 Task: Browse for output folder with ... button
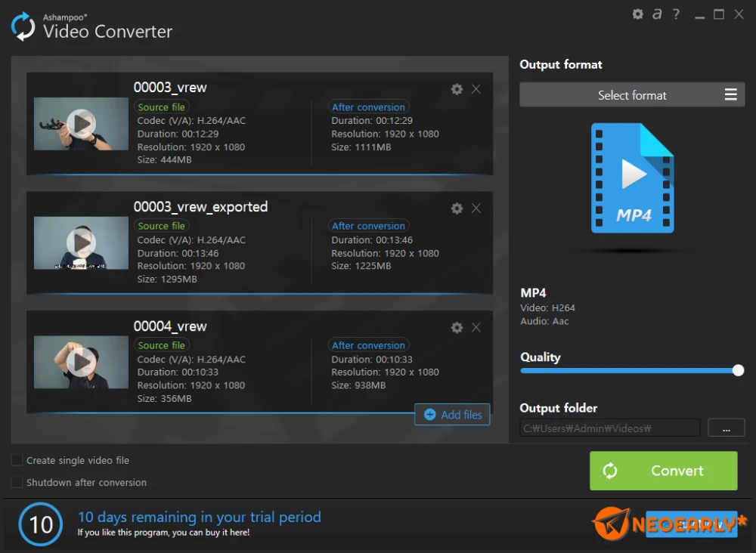click(x=726, y=428)
